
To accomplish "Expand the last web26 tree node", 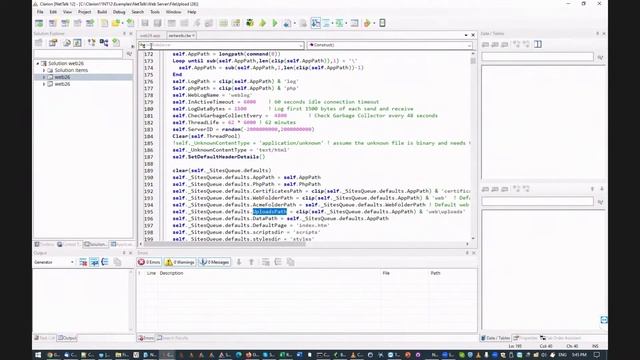I will [x=44, y=84].
